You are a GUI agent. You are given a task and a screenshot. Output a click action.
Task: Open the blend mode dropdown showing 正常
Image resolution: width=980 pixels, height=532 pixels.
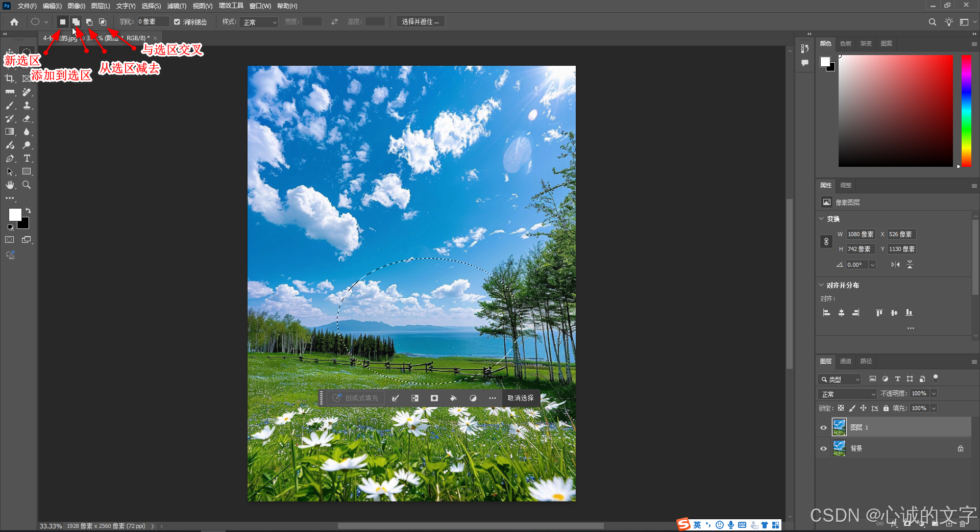click(846, 393)
